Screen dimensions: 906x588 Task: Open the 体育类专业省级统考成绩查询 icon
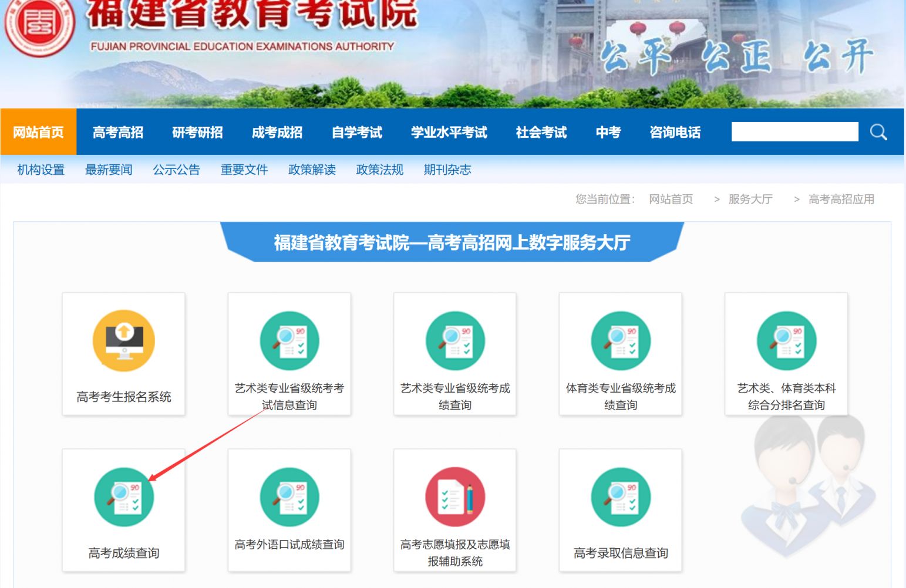click(x=621, y=341)
